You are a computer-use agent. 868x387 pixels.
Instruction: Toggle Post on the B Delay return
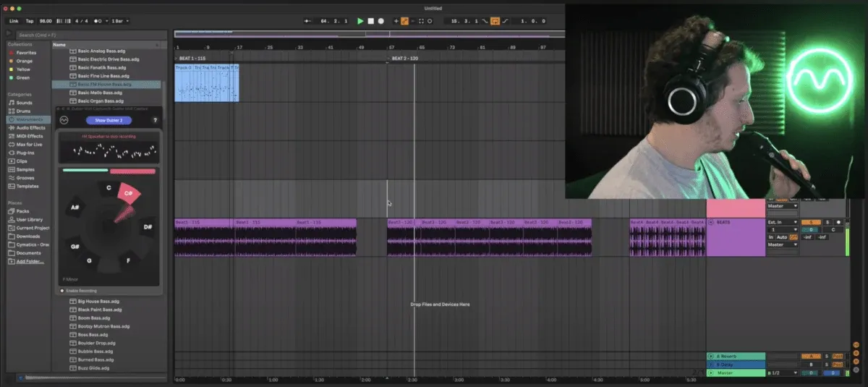[838, 365]
